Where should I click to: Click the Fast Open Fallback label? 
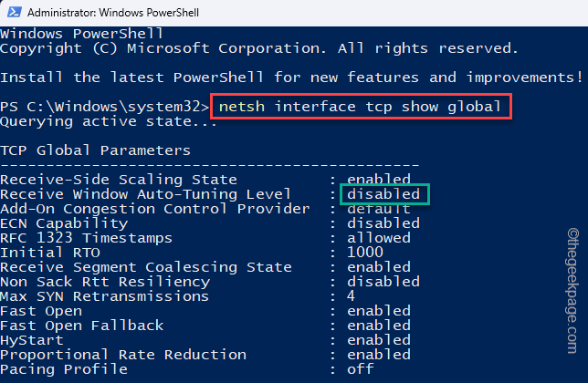[x=82, y=326]
